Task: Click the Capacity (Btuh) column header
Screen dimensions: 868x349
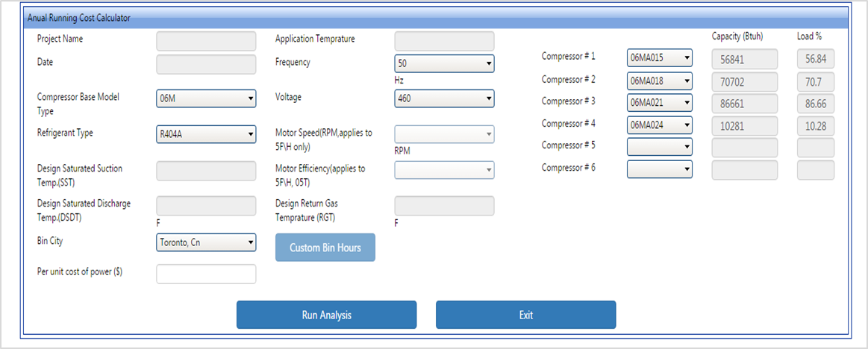Action: click(737, 36)
